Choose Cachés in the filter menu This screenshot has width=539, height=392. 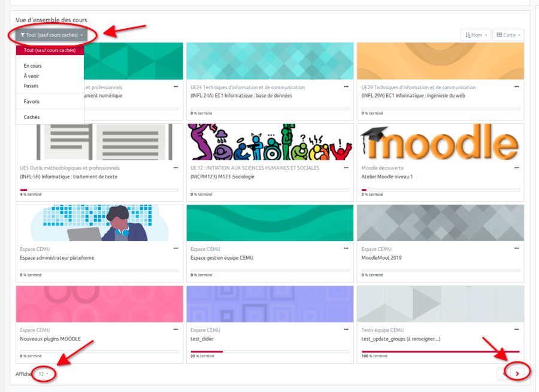coord(32,117)
